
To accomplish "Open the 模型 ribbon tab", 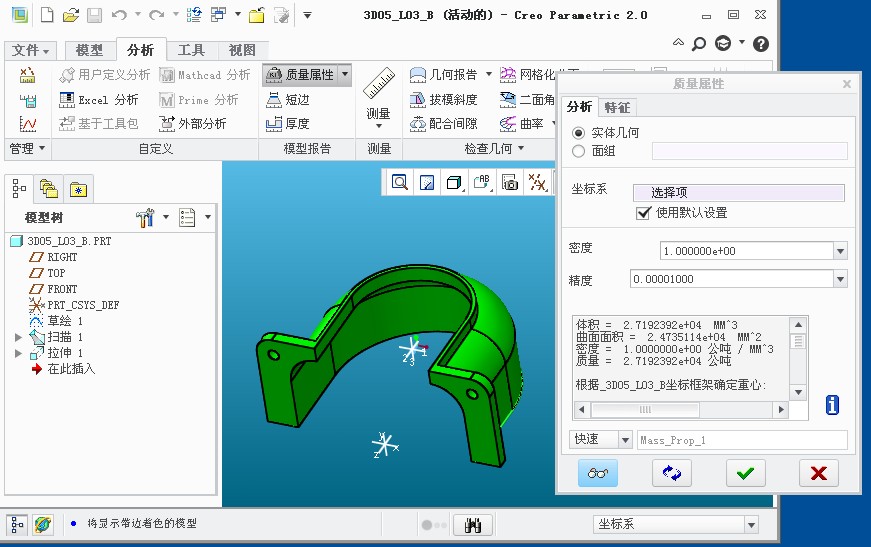I will tap(89, 50).
